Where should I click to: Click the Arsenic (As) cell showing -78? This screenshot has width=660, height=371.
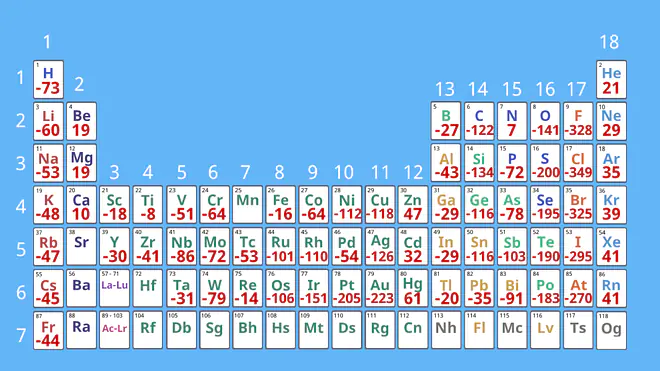(x=512, y=205)
